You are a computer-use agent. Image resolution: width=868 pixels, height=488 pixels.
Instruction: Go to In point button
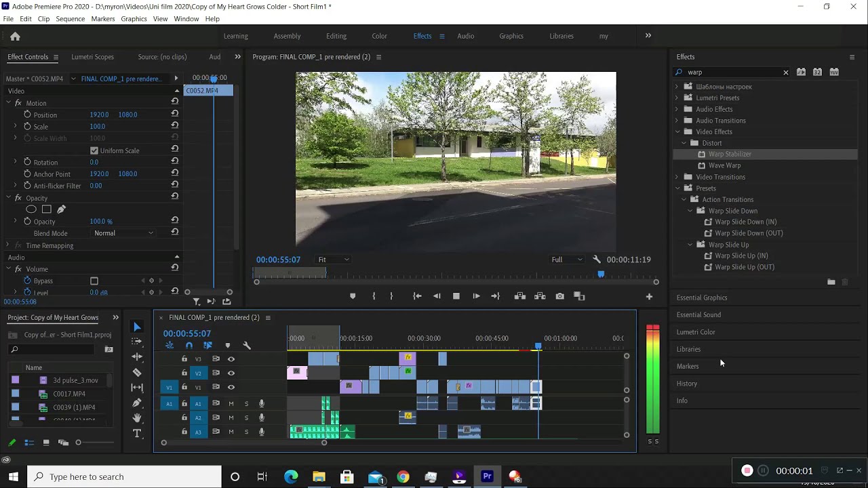pyautogui.click(x=417, y=296)
